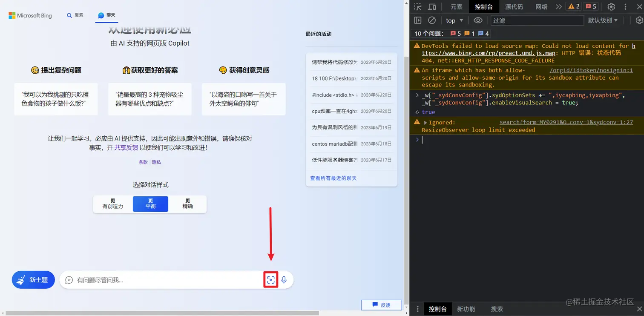Viewport: 644px width, 316px height.
Task: Choose the 更平衡 conversation style
Action: [x=150, y=204]
